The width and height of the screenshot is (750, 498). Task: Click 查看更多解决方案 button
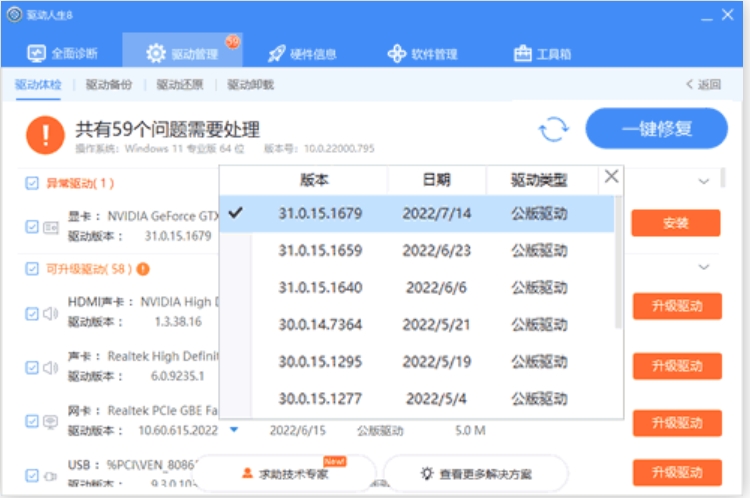click(x=476, y=474)
